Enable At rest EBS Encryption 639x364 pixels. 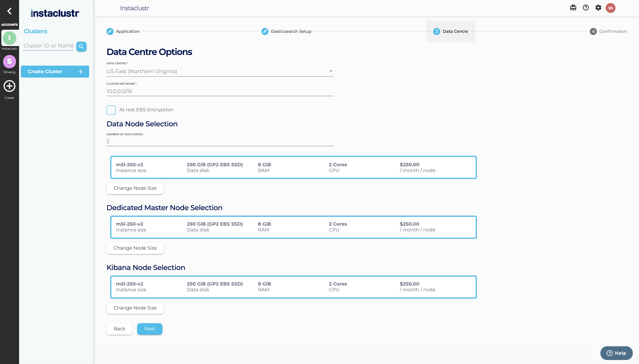111,110
